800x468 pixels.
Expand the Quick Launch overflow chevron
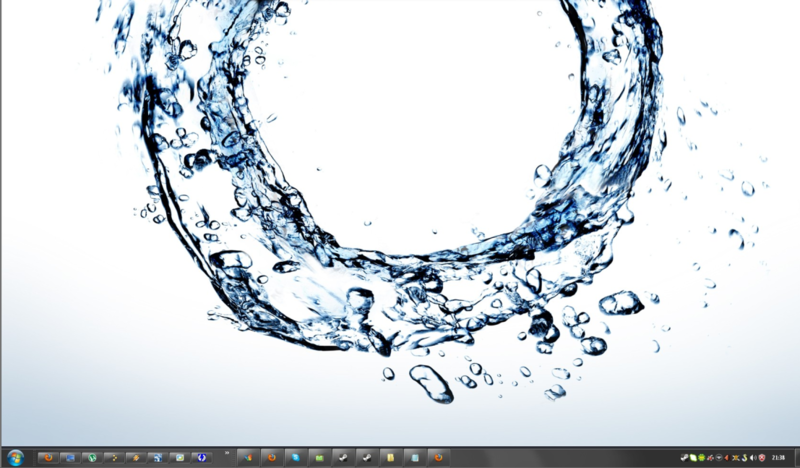coord(227,453)
